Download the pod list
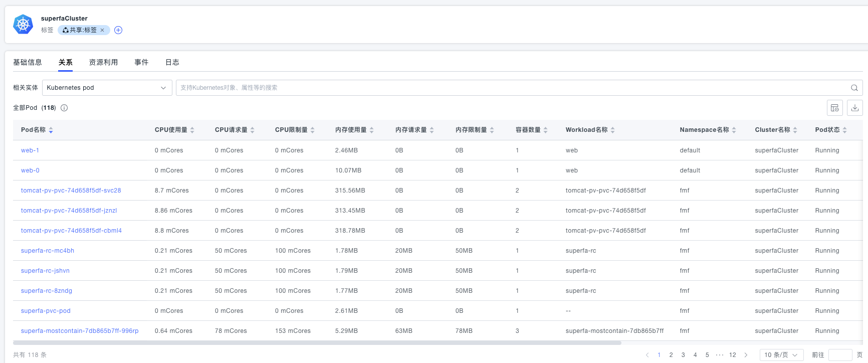 (854, 108)
